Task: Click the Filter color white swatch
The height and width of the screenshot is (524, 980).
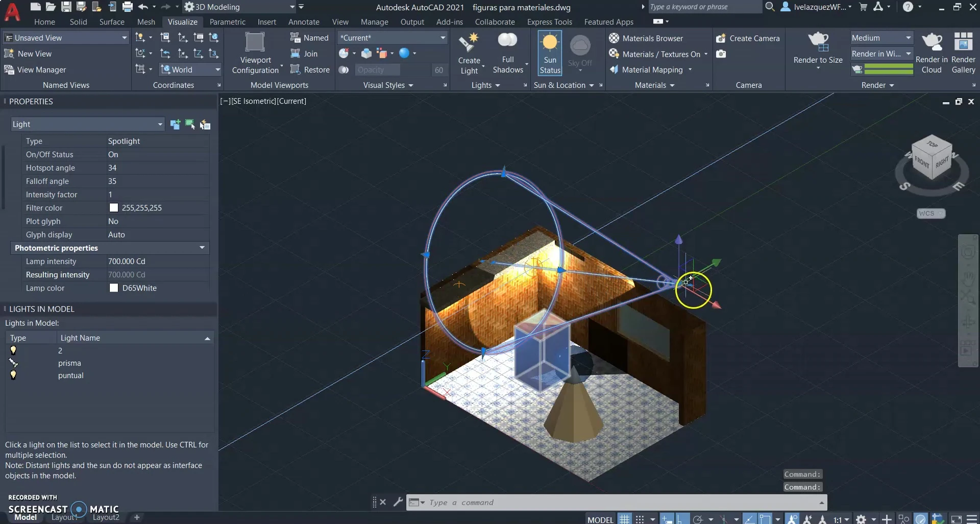Action: click(114, 208)
